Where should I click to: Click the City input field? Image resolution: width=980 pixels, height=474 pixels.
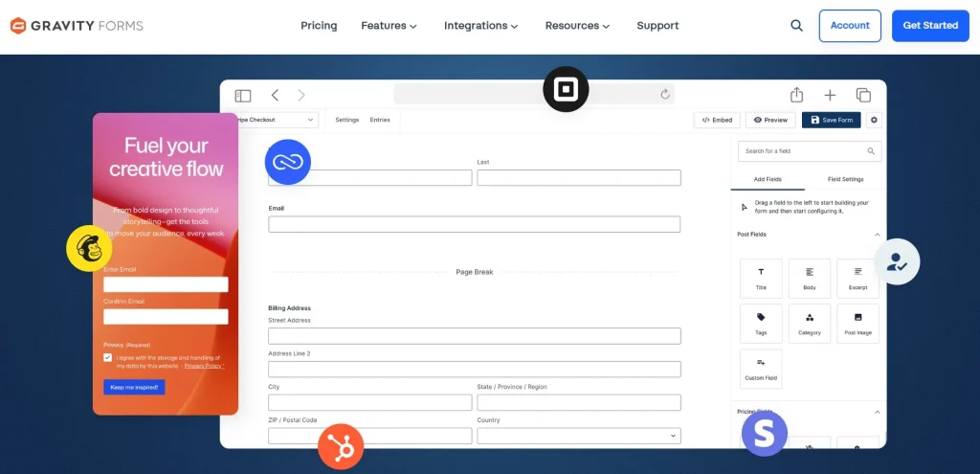(x=370, y=403)
